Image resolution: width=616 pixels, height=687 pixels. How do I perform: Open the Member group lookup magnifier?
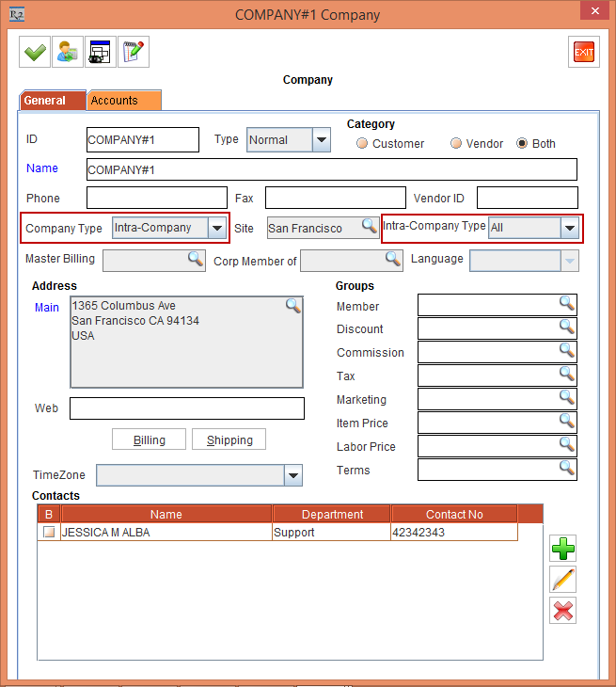coord(567,303)
